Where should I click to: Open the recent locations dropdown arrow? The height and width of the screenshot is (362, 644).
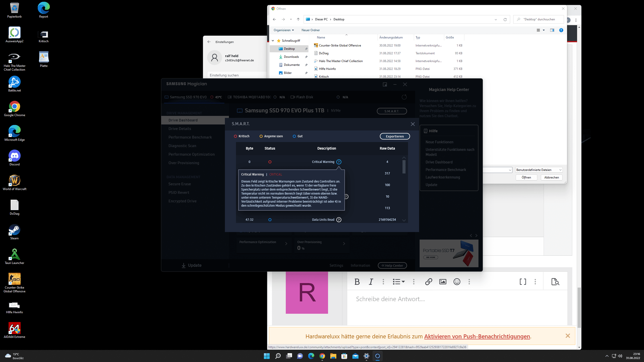click(291, 19)
